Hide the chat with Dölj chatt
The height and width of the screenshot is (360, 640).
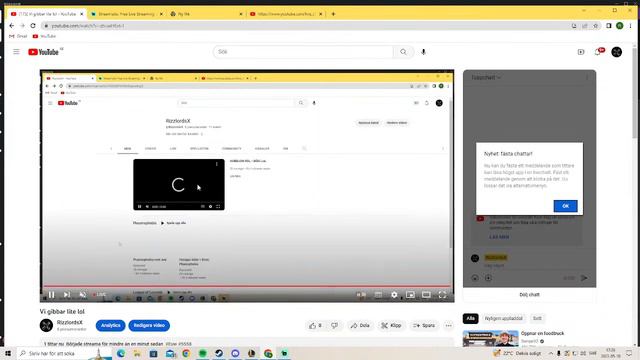click(529, 294)
